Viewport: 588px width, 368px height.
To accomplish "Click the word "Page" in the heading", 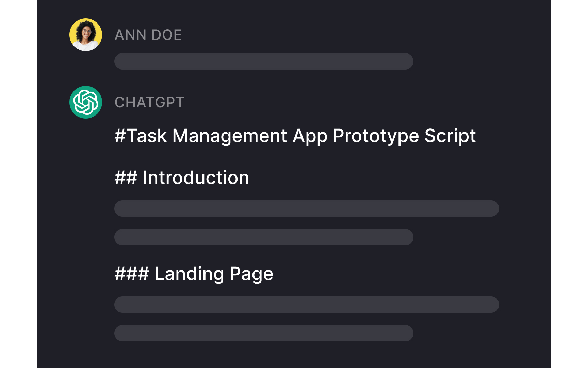I will pos(251,274).
